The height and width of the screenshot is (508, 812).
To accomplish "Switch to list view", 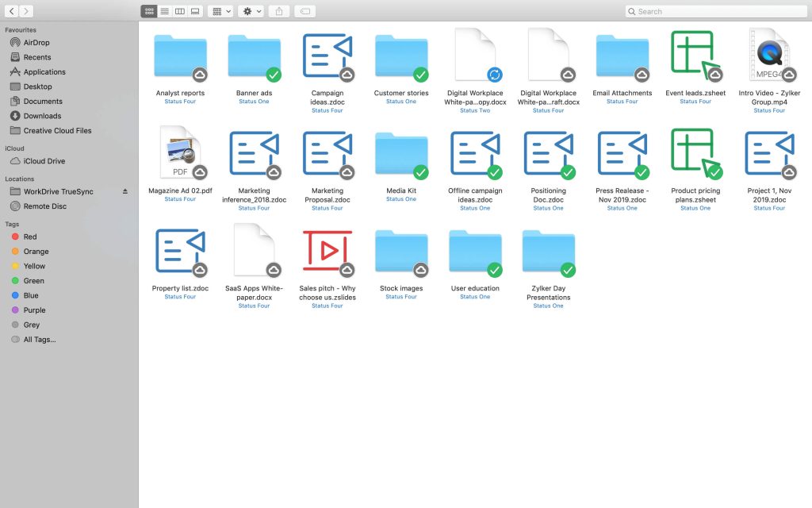I will pyautogui.click(x=164, y=11).
